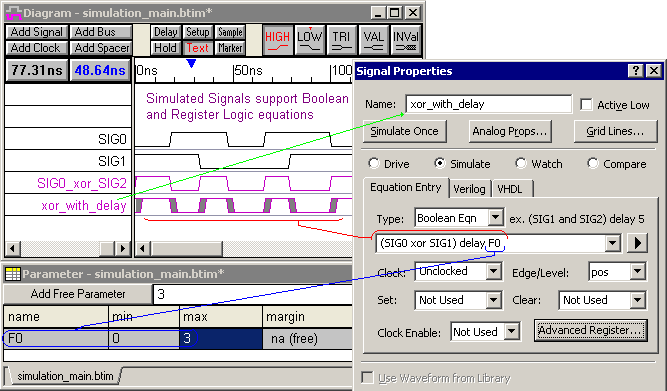Select the Compare radio button

pyautogui.click(x=593, y=163)
